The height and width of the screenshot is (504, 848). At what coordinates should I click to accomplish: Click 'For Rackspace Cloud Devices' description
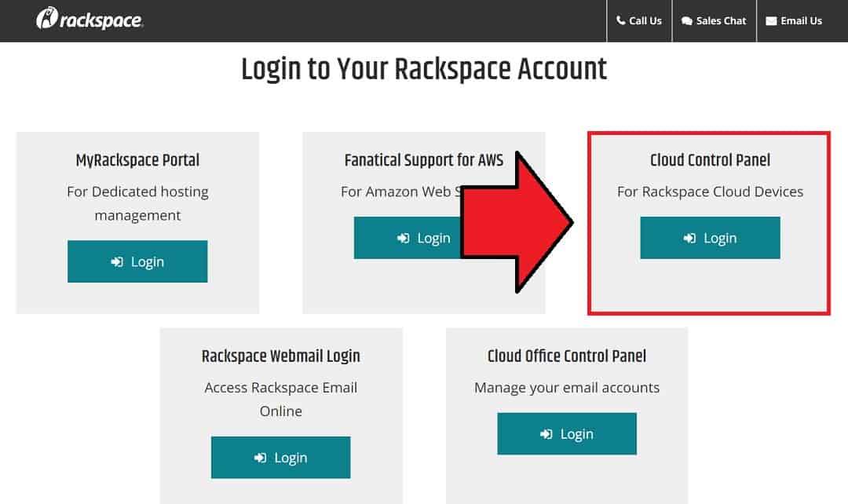[x=710, y=192]
